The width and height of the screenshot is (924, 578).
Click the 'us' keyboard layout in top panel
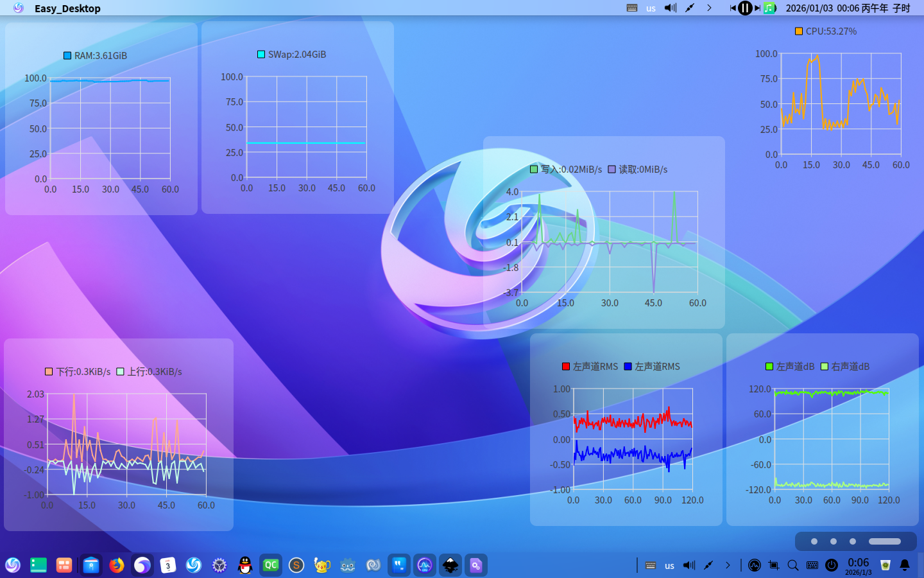(x=651, y=8)
